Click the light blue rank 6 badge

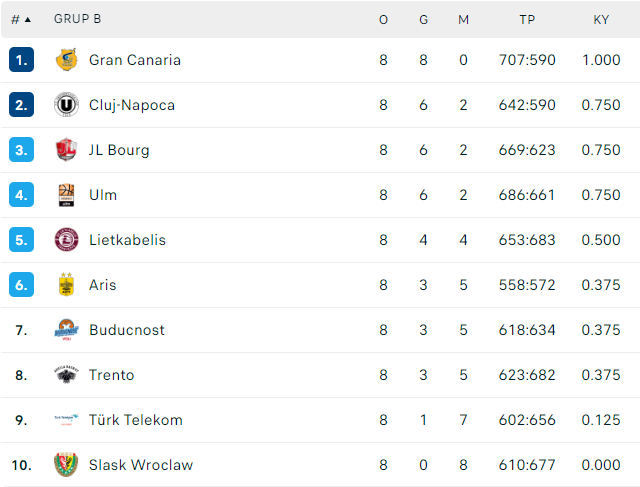pos(22,285)
